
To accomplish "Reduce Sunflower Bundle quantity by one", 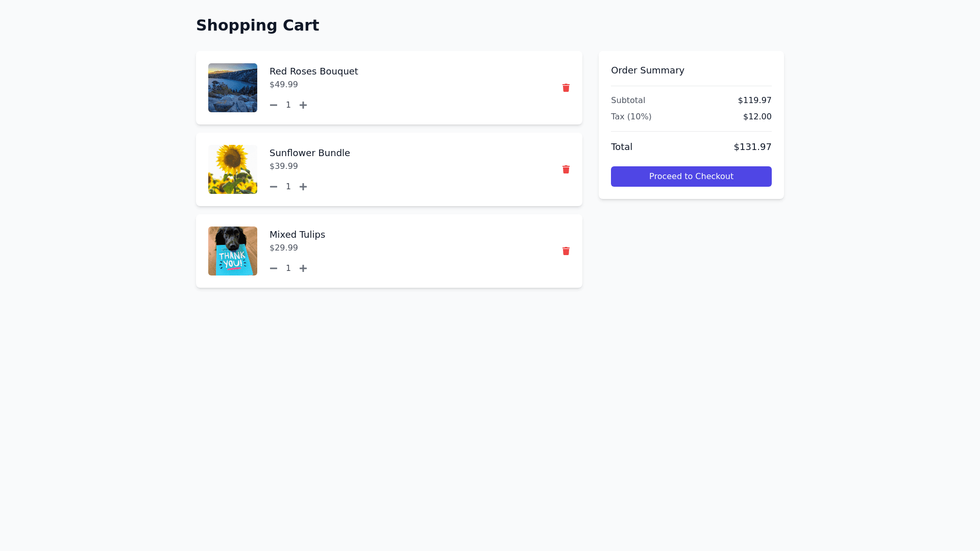I will click(274, 187).
